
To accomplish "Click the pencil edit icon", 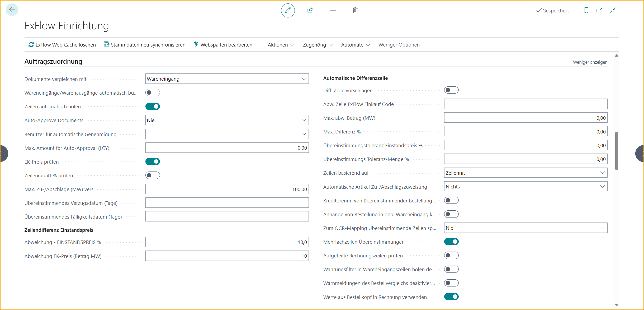I will pyautogui.click(x=288, y=10).
